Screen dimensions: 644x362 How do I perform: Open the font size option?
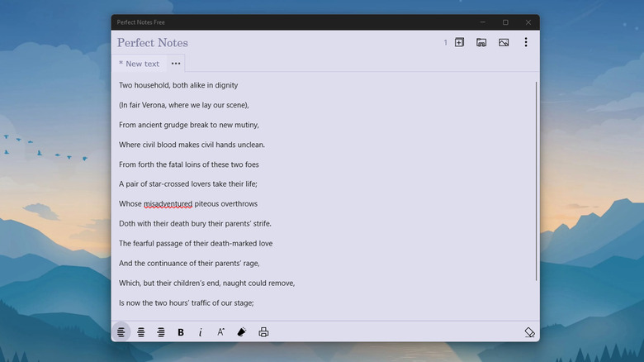tap(221, 332)
